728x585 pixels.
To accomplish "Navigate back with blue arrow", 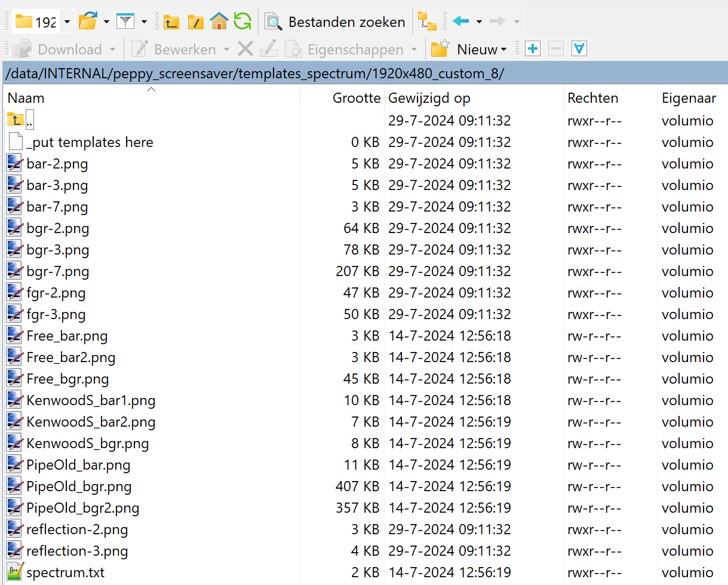I will tap(461, 22).
